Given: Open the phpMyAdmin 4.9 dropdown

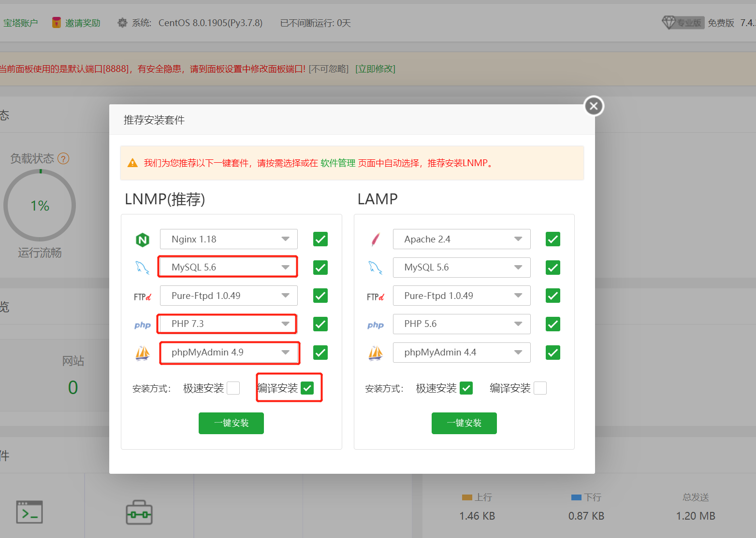Looking at the screenshot, I should point(229,352).
